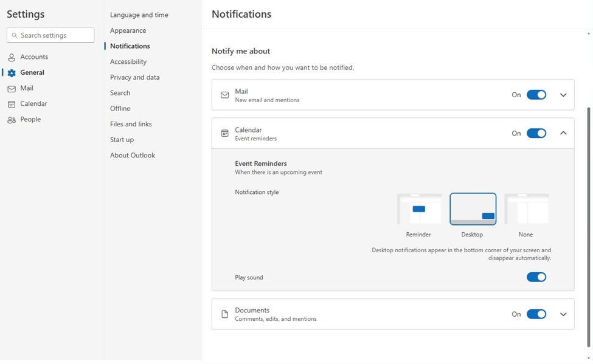
Task: Disable the Calendar notifications toggle
Action: [536, 133]
